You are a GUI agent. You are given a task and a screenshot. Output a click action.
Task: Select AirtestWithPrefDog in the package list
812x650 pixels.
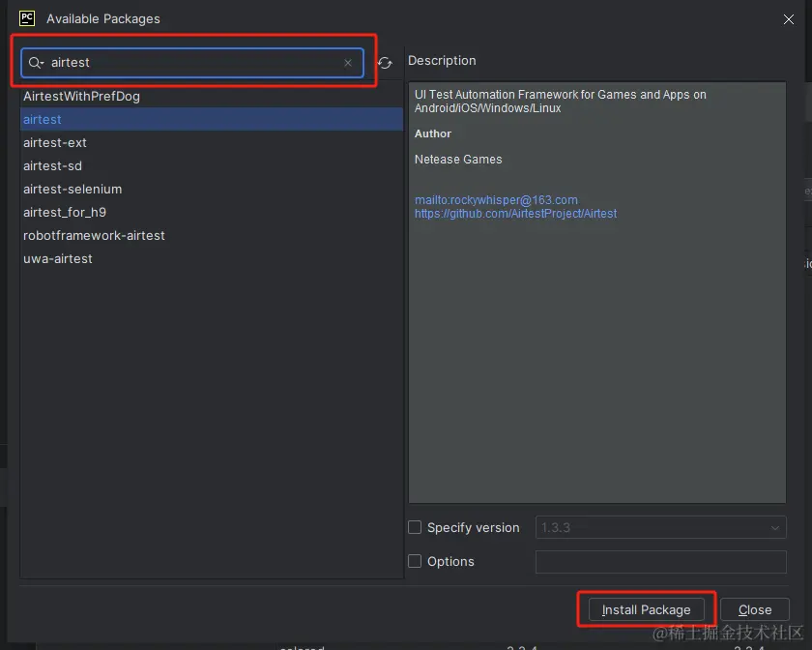tap(212, 97)
